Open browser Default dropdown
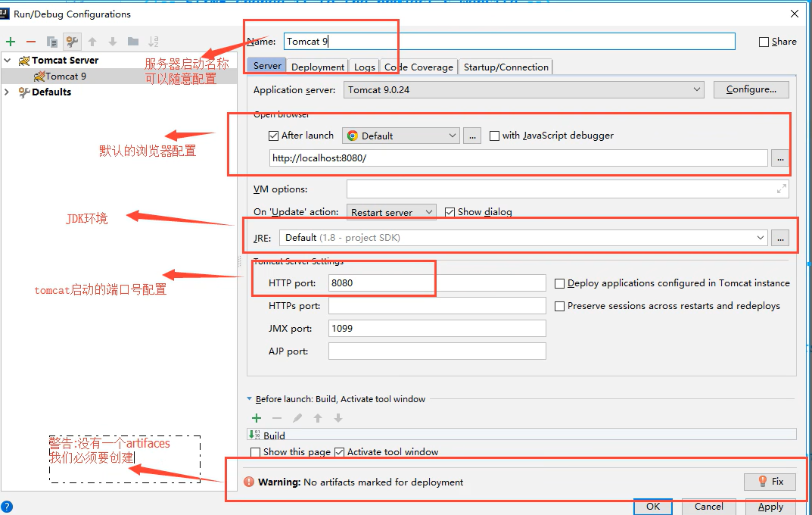Image resolution: width=812 pixels, height=515 pixels. (401, 136)
